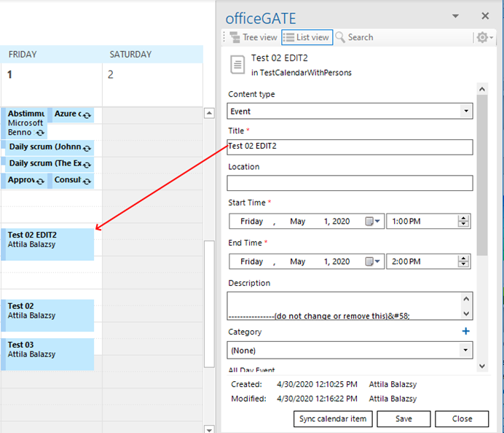The width and height of the screenshot is (504, 433).
Task: Click the Location text field
Action: [x=350, y=183]
